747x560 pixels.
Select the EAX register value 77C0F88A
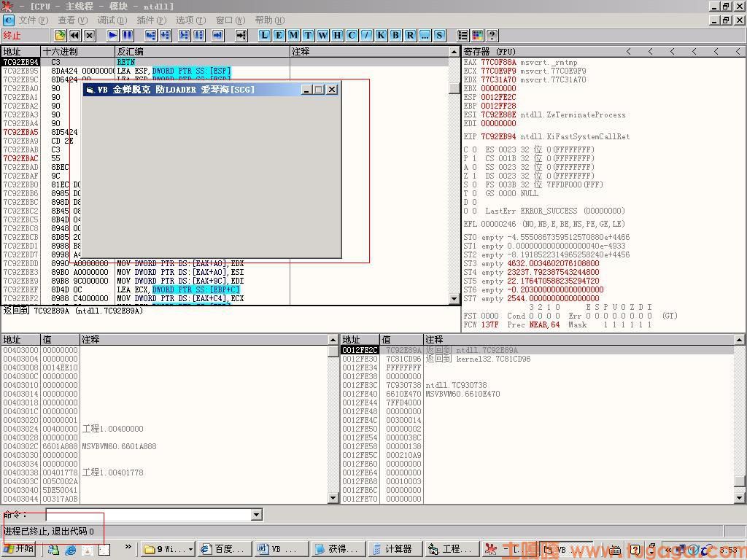pyautogui.click(x=498, y=63)
